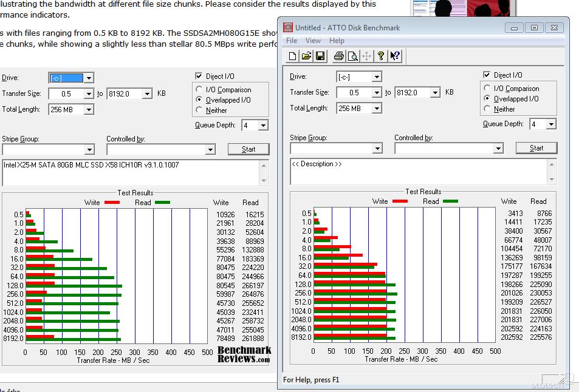Click the Description scrollbar up arrow in ATTO window
This screenshot has width=579, height=392.
coord(552,164)
